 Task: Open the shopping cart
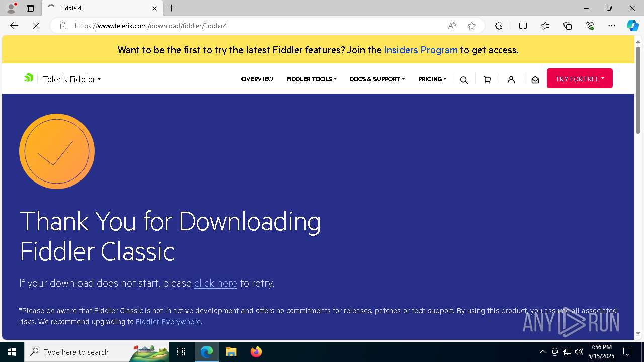click(487, 80)
